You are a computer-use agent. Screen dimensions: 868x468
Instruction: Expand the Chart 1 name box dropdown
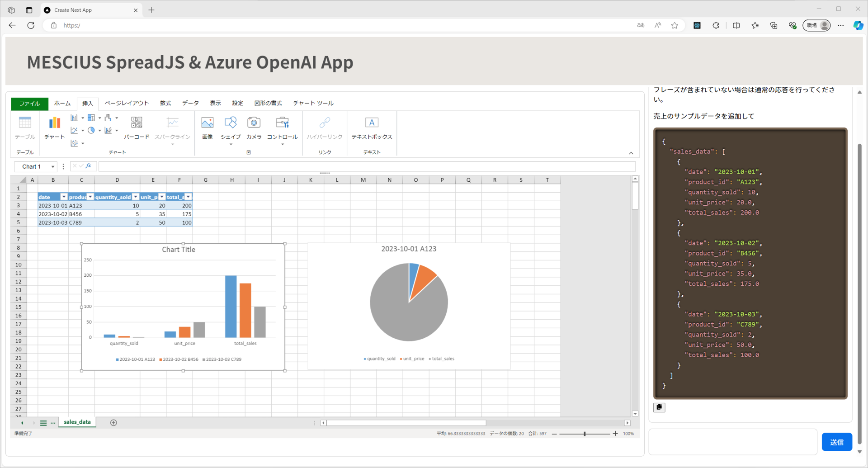coord(52,167)
